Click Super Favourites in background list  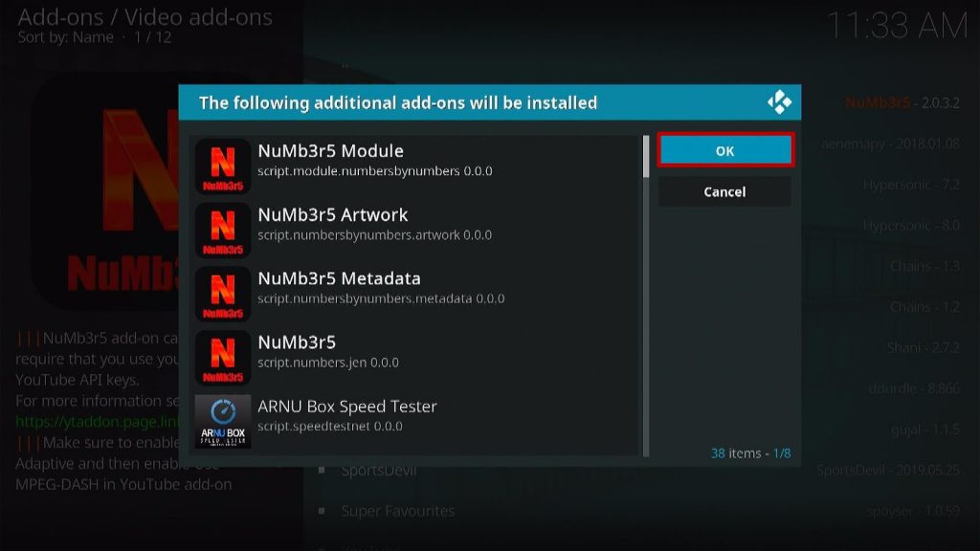tap(397, 511)
